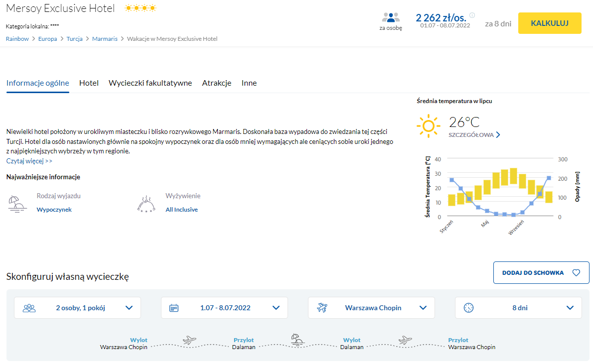This screenshot has width=593, height=364.
Task: Expand the 2 osoby, 1 pokój dropdown
Action: tap(77, 308)
